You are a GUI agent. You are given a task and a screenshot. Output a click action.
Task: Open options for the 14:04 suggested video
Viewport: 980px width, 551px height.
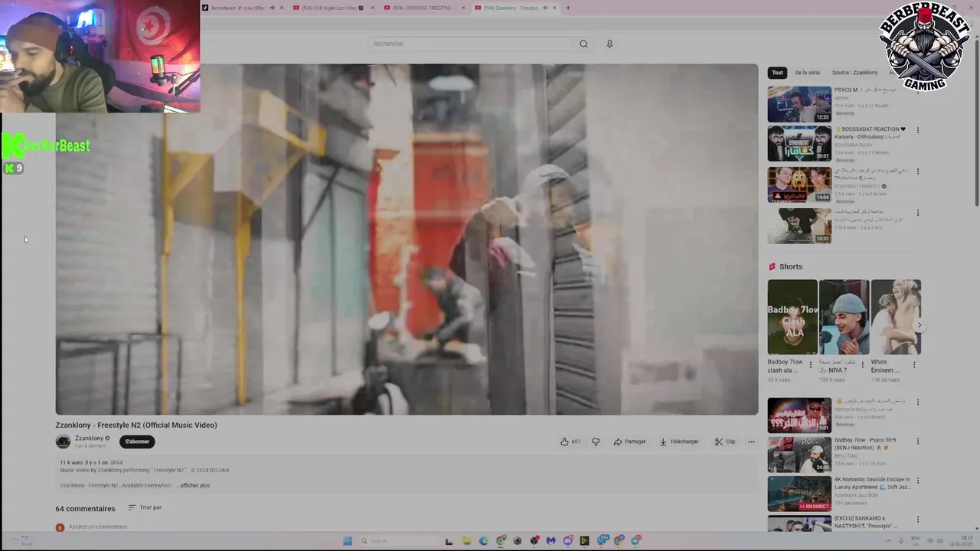917,171
